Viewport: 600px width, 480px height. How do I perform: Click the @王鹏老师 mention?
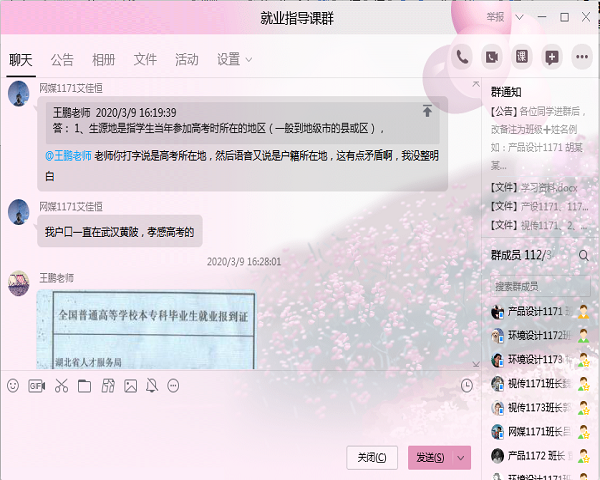point(68,156)
